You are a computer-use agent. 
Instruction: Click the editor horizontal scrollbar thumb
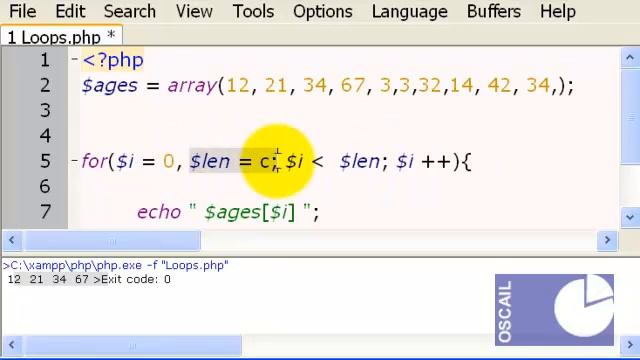112,240
